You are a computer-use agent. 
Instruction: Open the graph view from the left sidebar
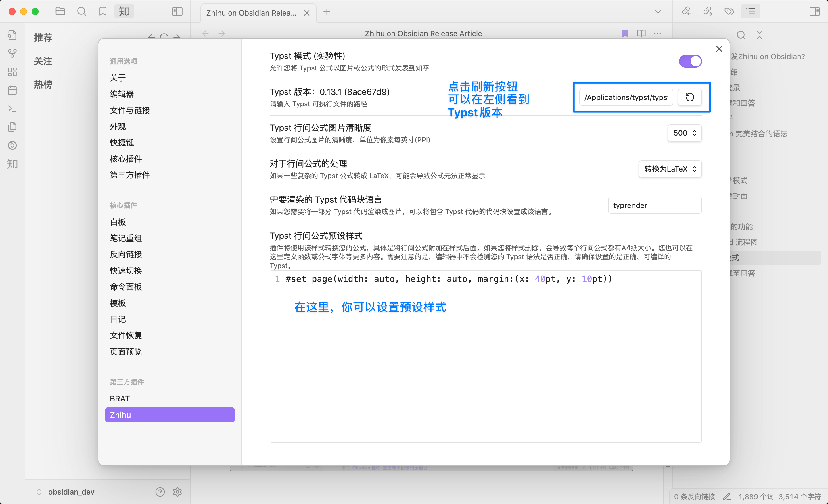click(12, 53)
